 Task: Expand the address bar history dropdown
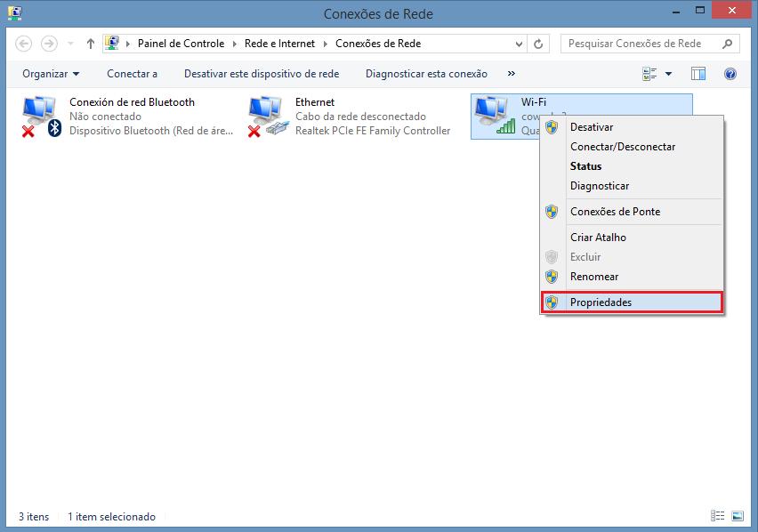(x=520, y=44)
